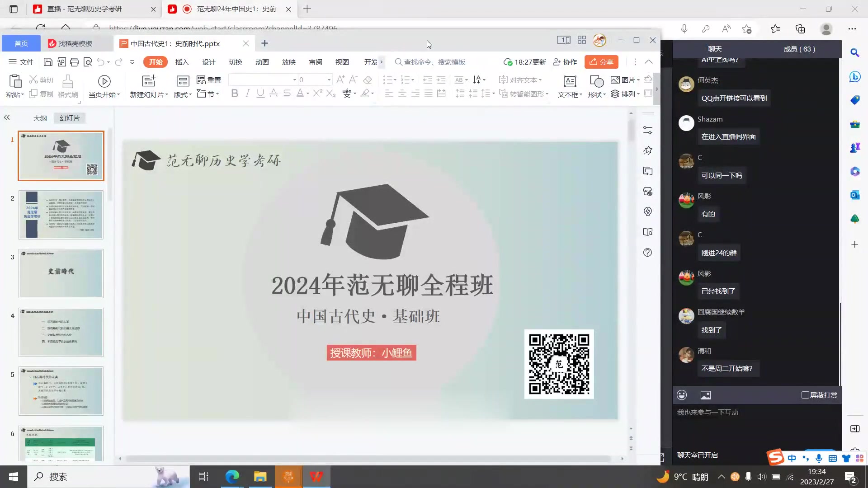Image resolution: width=868 pixels, height=488 pixels.
Task: Click the Undo arrow icon
Action: coord(101,62)
